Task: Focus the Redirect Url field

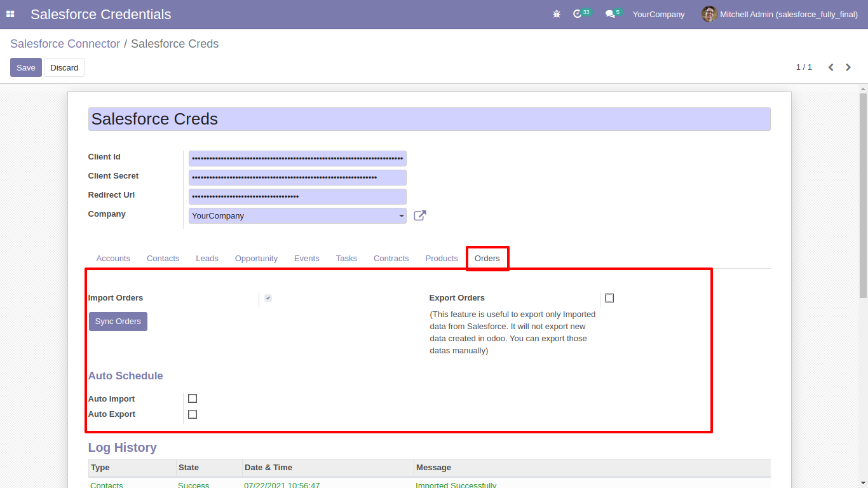Action: (297, 196)
